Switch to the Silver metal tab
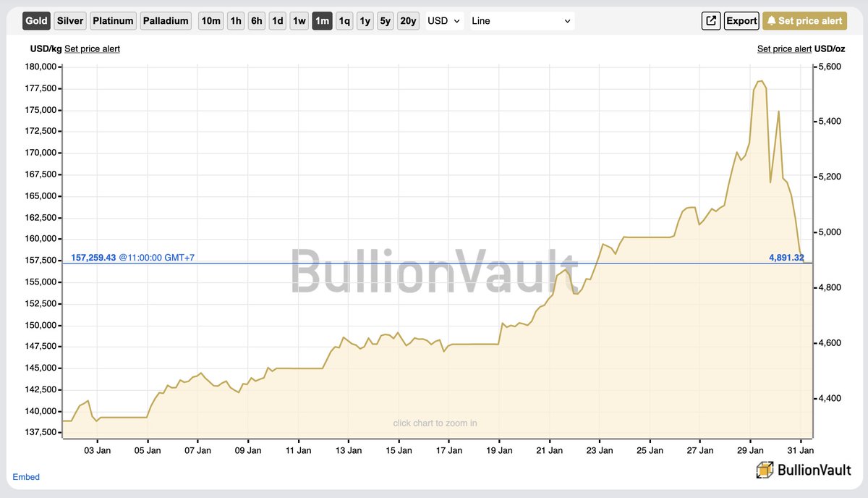Image resolution: width=868 pixels, height=498 pixels. 70,21
